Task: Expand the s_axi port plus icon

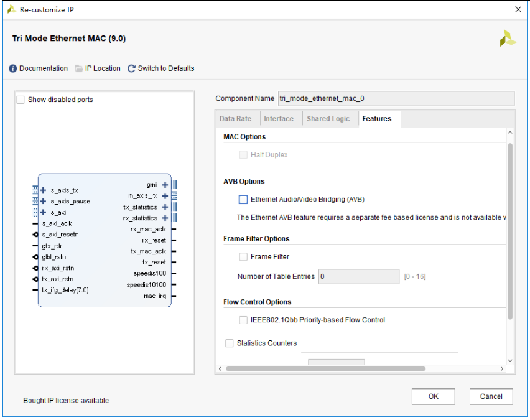Action: click(x=44, y=213)
